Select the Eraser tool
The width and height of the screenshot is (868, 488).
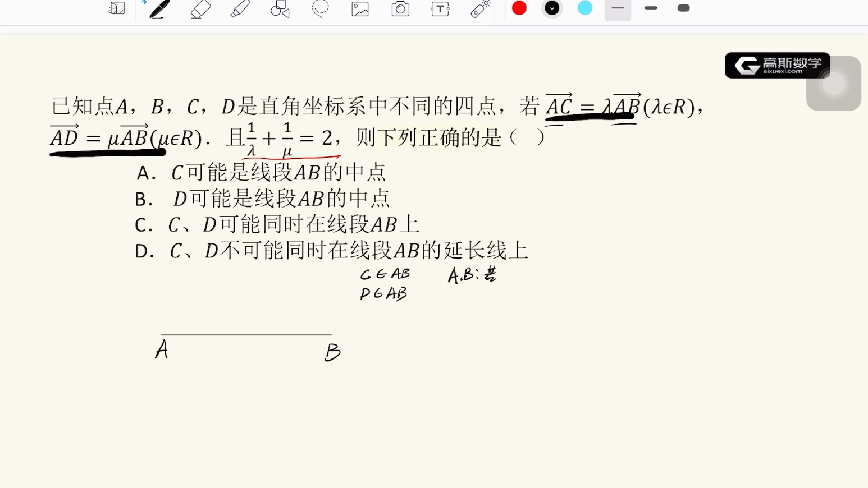point(200,9)
